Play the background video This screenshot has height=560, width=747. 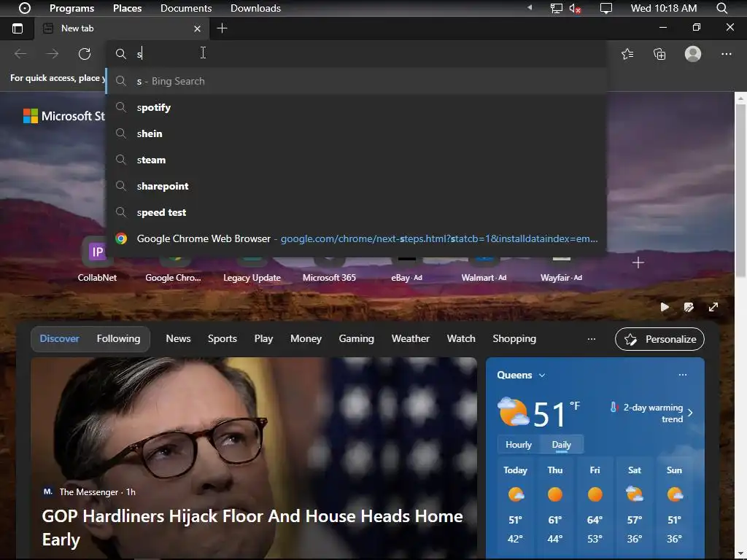[665, 307]
